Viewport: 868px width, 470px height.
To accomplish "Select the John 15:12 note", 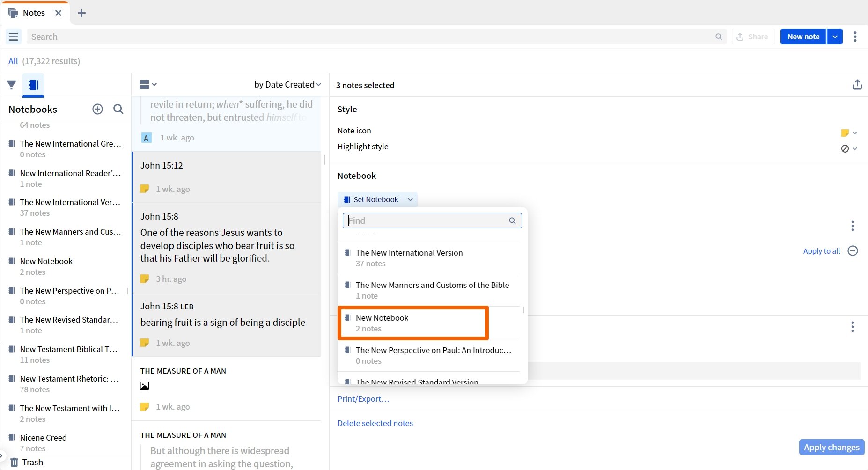I will (x=227, y=177).
